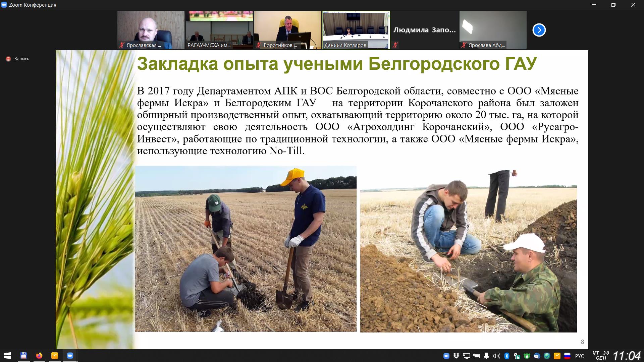644x362 pixels.
Task: Open the yellow checkmark tray icon
Action: pos(557,356)
